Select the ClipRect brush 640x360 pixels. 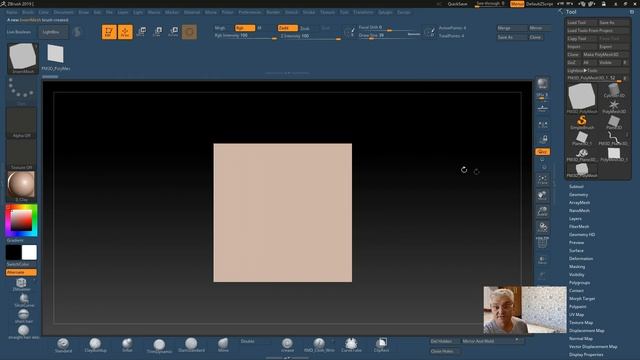(x=382, y=345)
